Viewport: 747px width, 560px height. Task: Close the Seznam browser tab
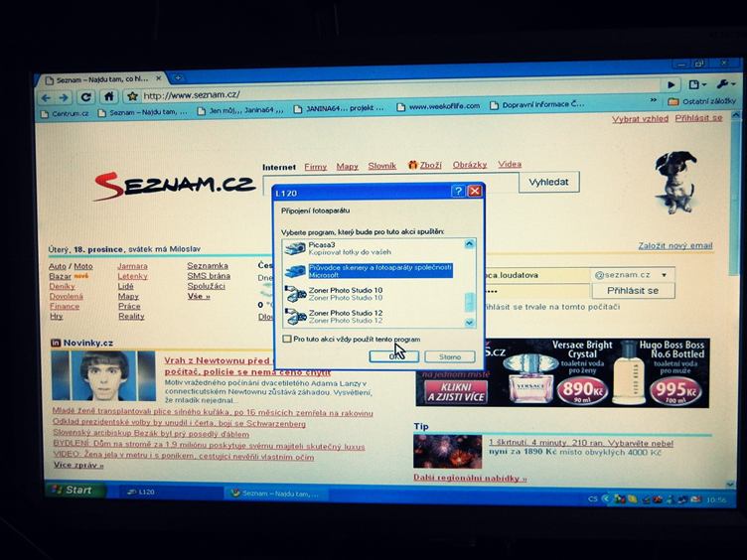click(159, 77)
